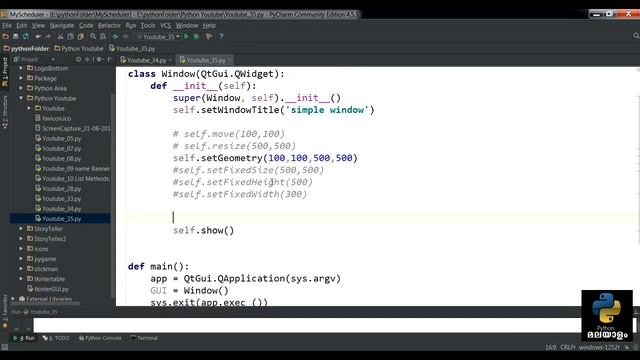Open the Edit menu
This screenshot has height=360, width=640.
22,25
